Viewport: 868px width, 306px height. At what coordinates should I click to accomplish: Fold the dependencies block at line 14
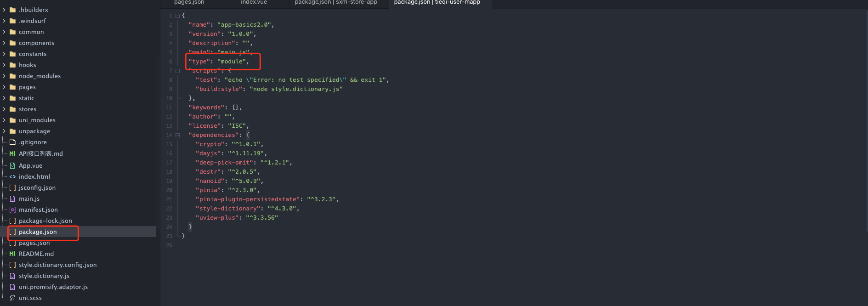pos(177,135)
